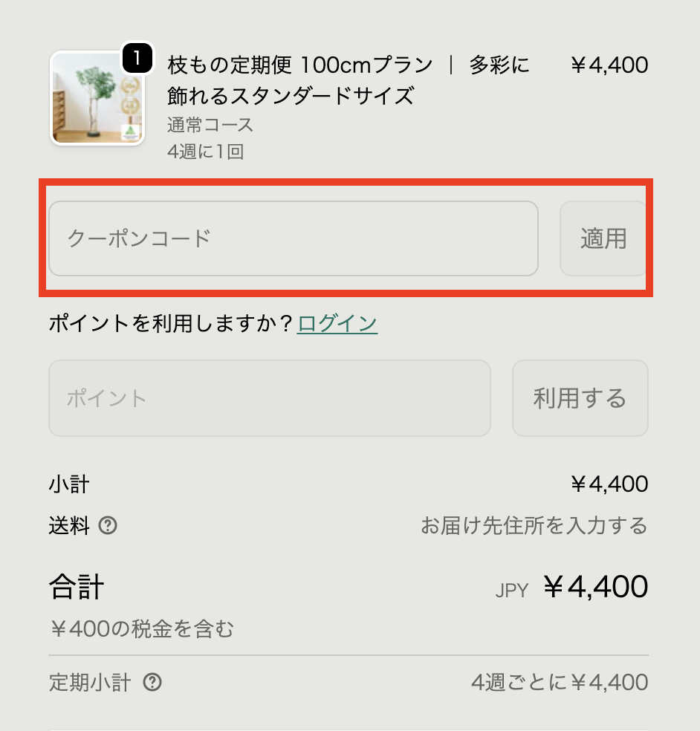Follow the ログイン link

coord(337,323)
